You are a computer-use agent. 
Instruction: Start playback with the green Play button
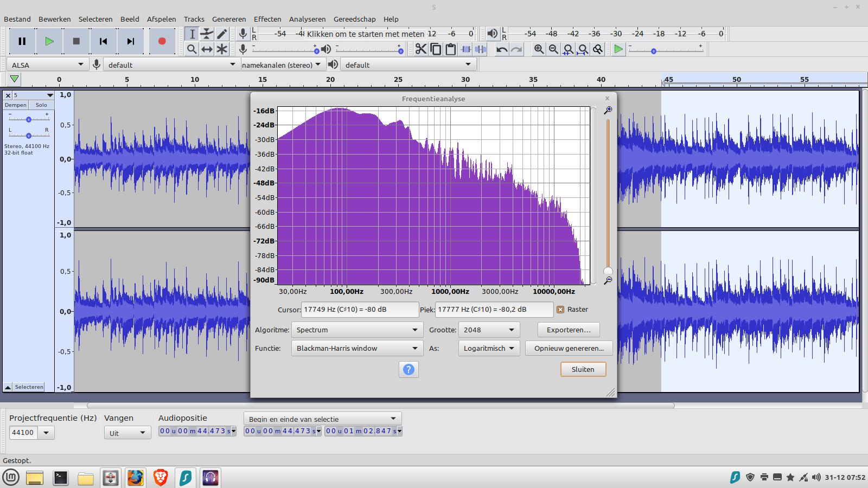[x=49, y=41]
